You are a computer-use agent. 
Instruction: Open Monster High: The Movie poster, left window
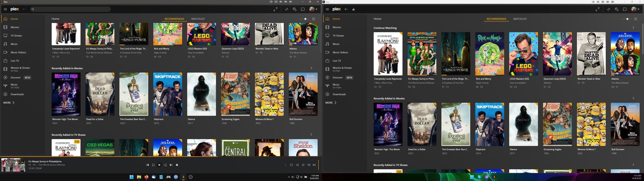click(x=66, y=94)
